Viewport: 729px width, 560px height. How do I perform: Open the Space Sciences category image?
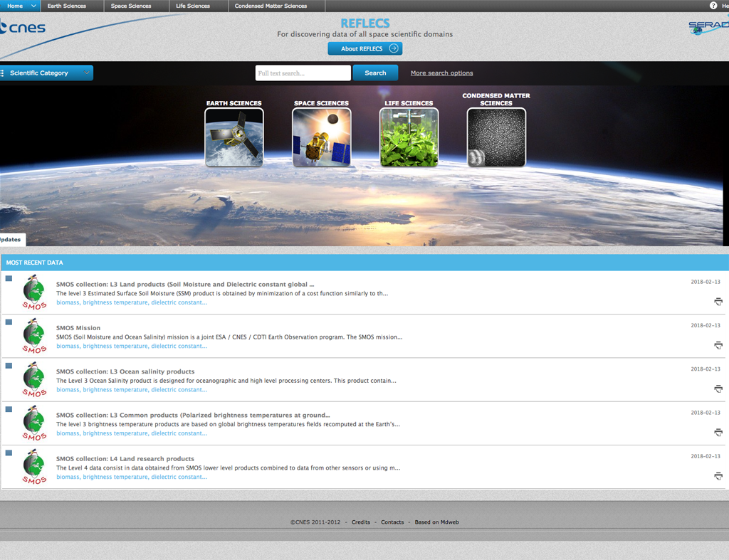[322, 137]
